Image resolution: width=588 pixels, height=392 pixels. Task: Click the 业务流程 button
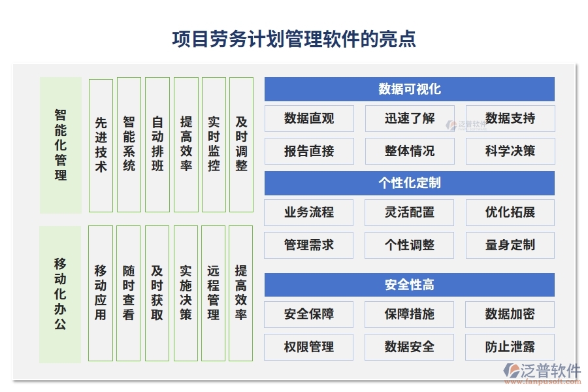pos(308,212)
